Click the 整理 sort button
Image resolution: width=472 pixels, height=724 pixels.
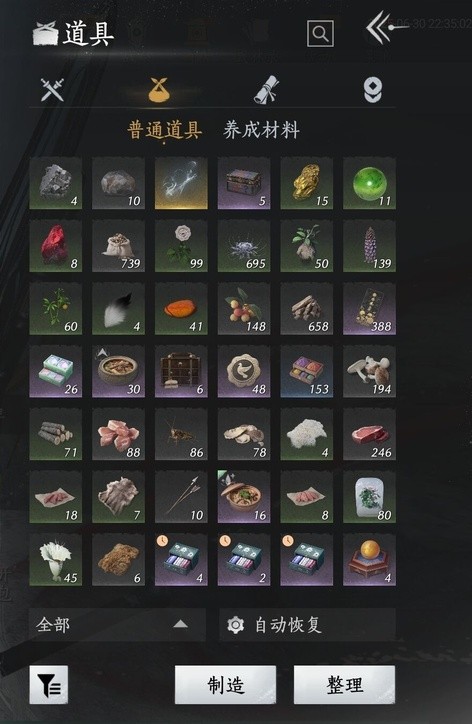(345, 684)
